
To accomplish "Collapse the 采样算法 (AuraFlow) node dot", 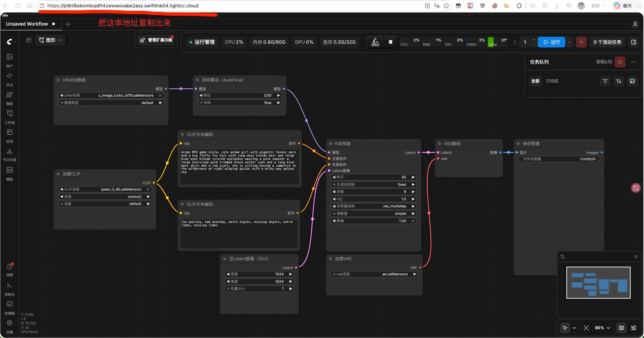I will [197, 80].
